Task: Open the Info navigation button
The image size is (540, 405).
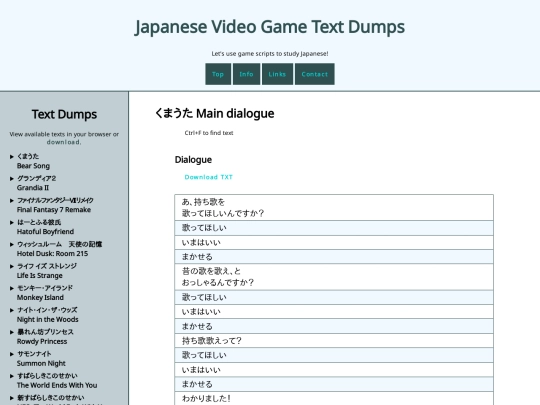Action: click(x=247, y=74)
